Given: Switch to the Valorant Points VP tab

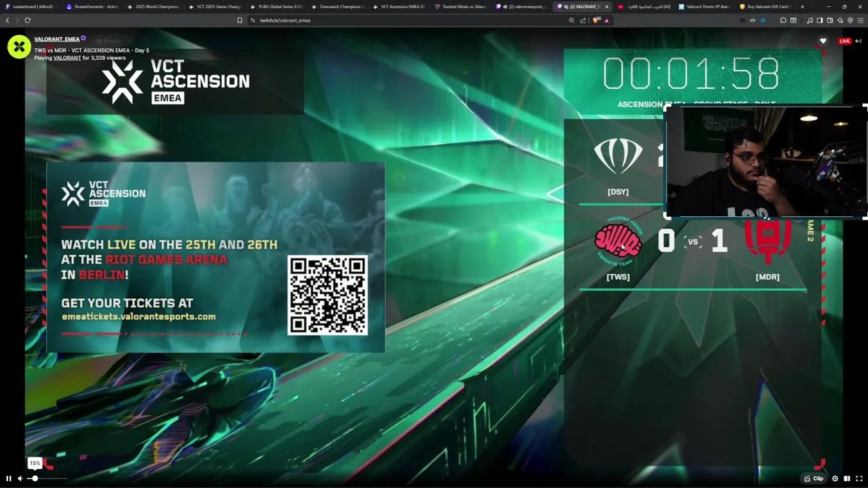Looking at the screenshot, I should pos(705,7).
